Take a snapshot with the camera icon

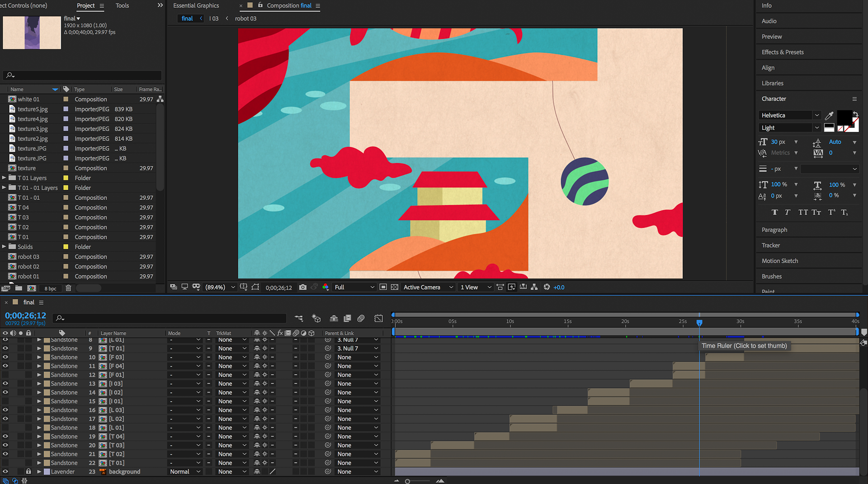(303, 287)
